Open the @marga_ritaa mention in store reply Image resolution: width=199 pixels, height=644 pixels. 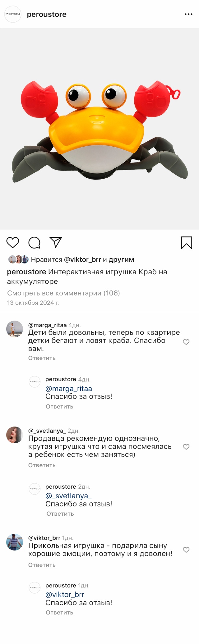[69, 389]
